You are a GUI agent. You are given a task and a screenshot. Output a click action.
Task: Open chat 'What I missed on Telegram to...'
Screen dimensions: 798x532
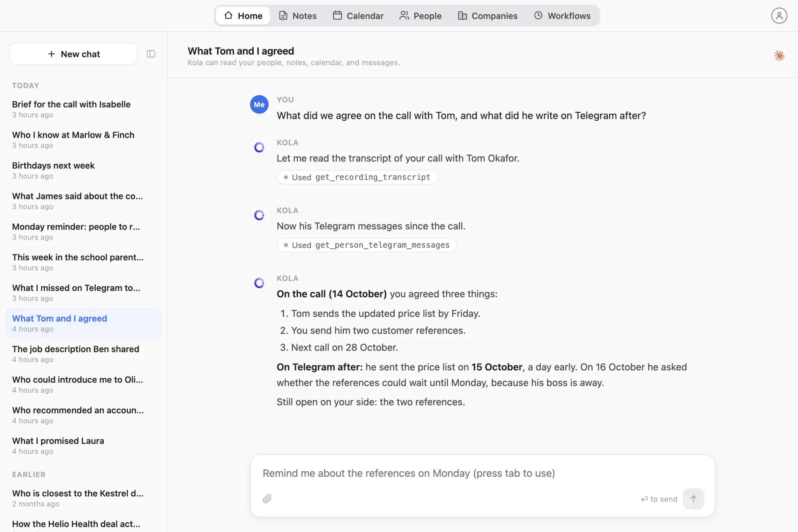click(x=83, y=293)
